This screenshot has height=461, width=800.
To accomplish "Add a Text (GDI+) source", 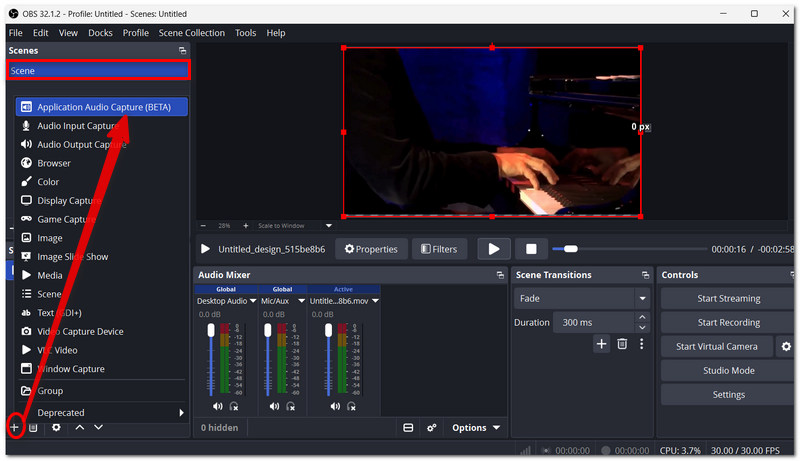I will pos(102,313).
